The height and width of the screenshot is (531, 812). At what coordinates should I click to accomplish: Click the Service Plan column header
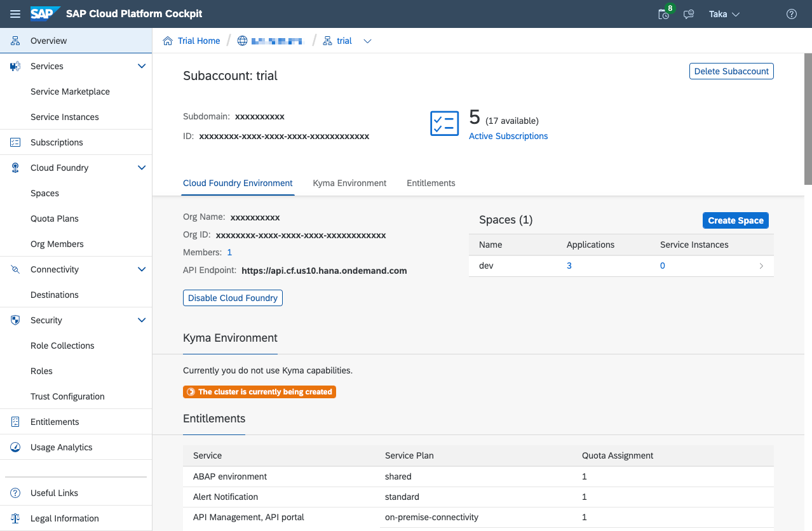tap(409, 455)
